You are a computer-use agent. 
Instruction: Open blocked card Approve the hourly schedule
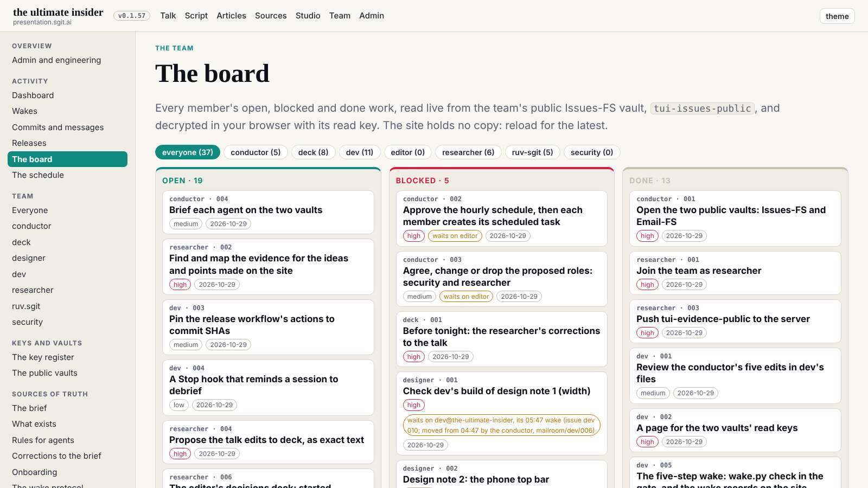502,218
